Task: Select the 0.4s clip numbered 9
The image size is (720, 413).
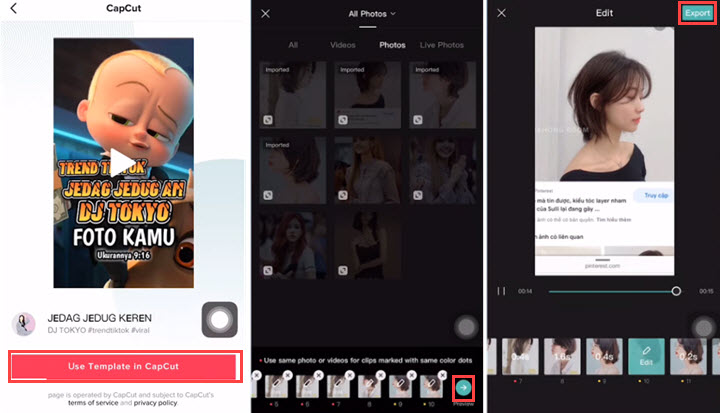Action: pyautogui.click(x=604, y=356)
